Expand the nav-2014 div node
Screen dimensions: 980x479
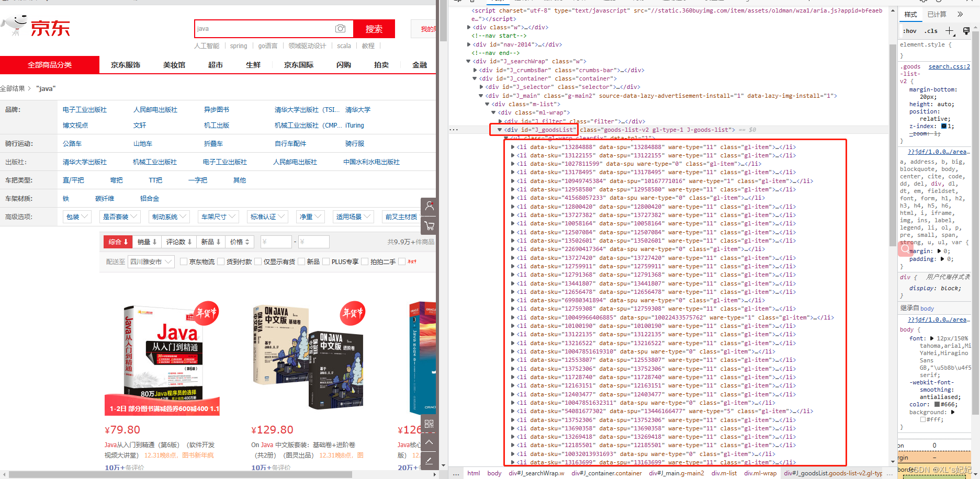tap(469, 44)
